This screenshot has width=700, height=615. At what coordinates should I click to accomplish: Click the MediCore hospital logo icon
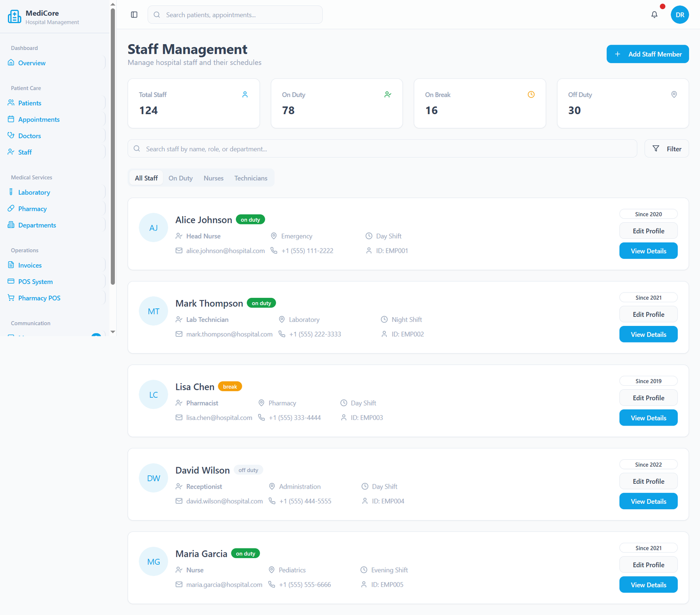point(14,17)
